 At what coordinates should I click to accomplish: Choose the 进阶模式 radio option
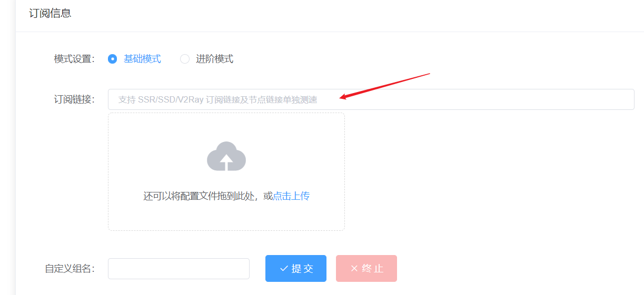click(185, 59)
